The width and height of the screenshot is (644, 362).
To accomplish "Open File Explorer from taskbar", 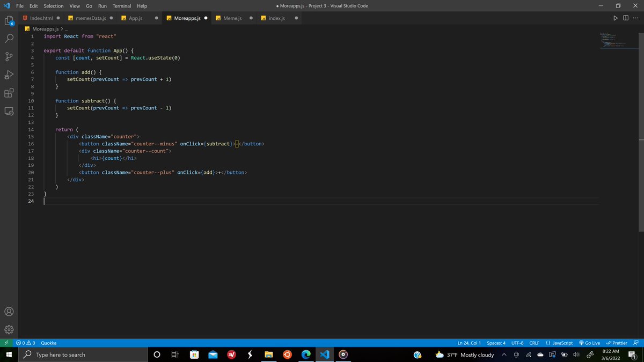I will [x=268, y=354].
